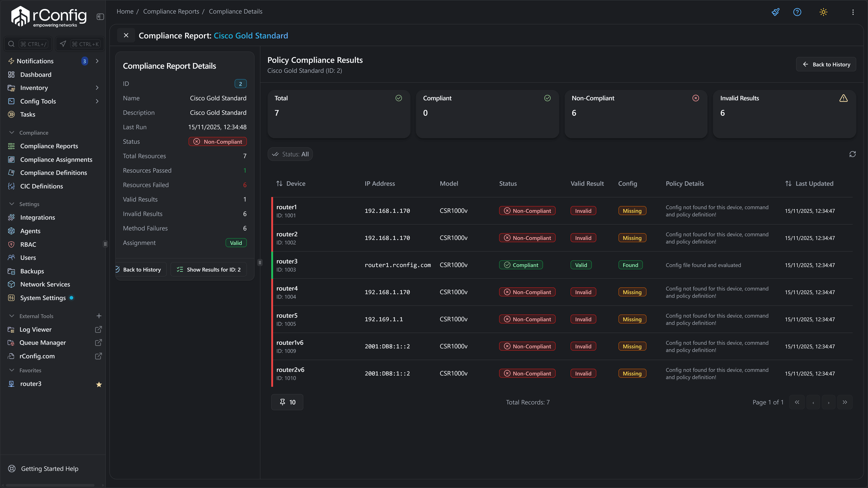The height and width of the screenshot is (488, 868).
Task: Toggle the sidebar collapse icon
Action: [x=100, y=17]
